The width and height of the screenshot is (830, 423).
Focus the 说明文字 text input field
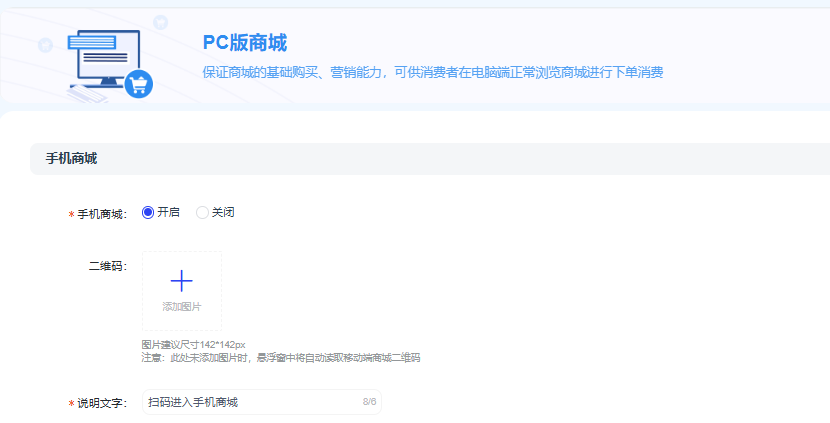[250, 402]
